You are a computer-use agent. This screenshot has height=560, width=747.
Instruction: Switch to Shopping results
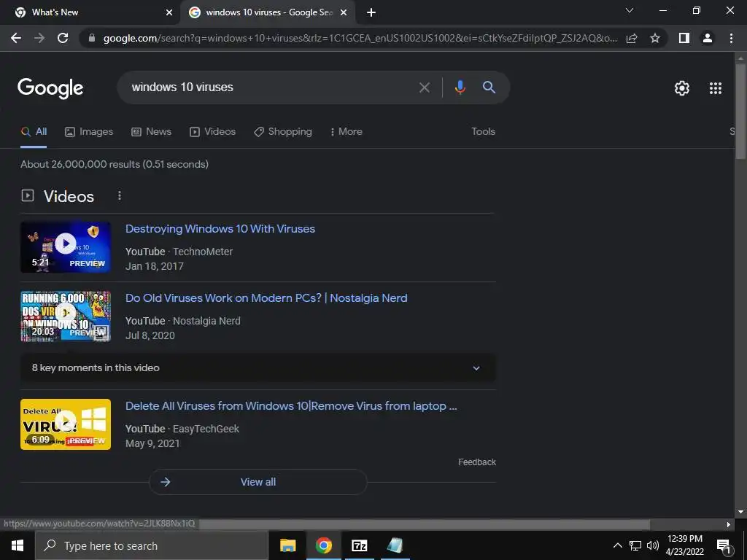[x=283, y=132]
